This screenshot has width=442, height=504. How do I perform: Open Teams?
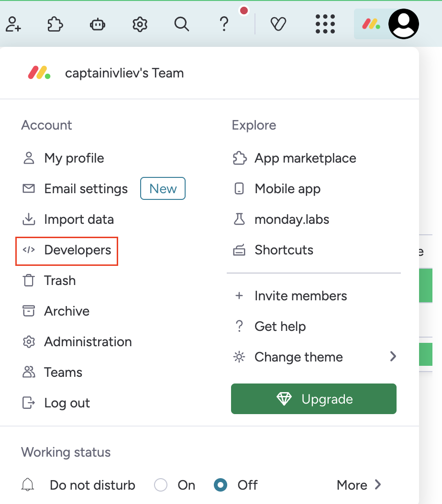click(x=63, y=372)
